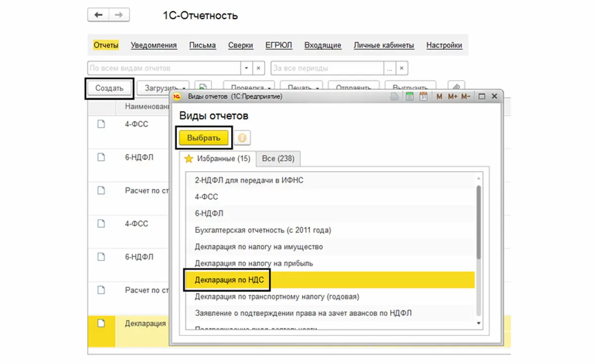Switch to the Избранные (15) tab

218,159
